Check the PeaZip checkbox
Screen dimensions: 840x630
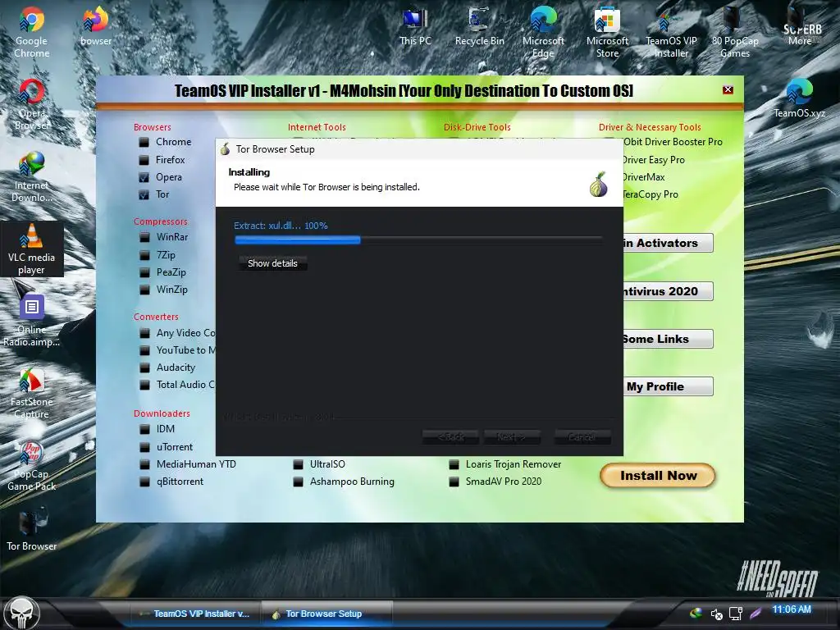(144, 272)
